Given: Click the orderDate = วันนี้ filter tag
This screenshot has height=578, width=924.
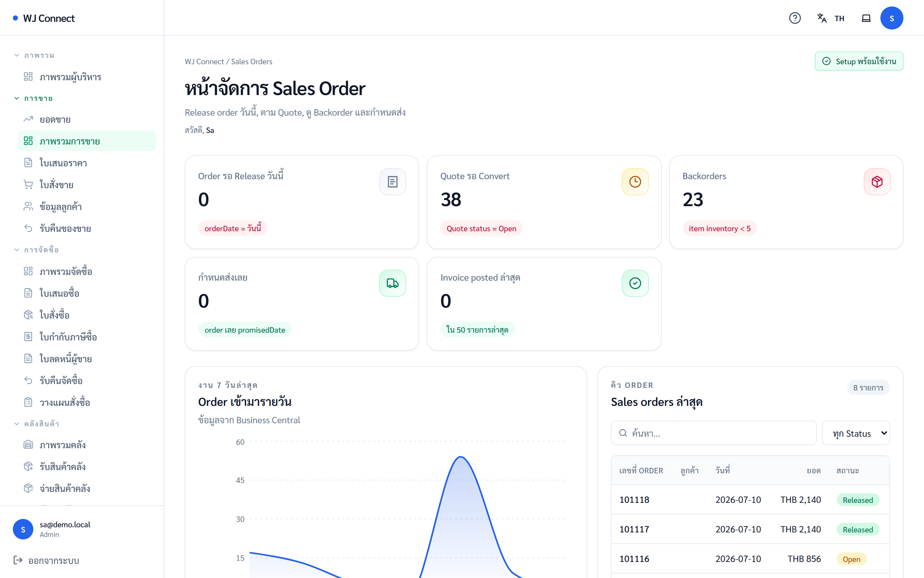Looking at the screenshot, I should click(x=233, y=228).
